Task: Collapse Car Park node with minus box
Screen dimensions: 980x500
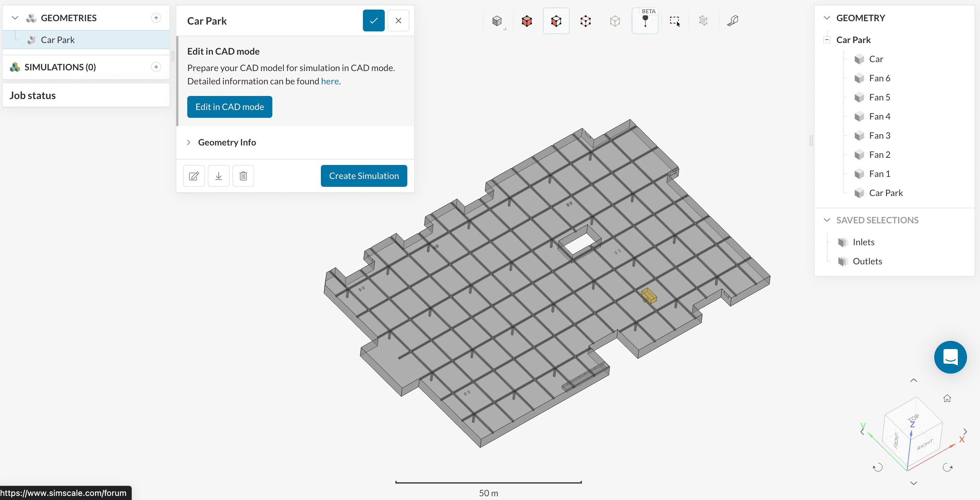Action: 827,40
